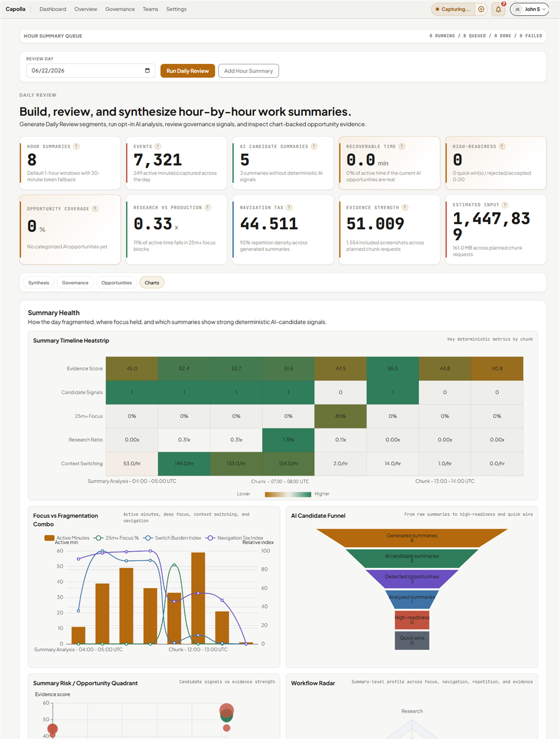Expand the John S user menu
Screen dimensions: 560x739
[530, 9]
